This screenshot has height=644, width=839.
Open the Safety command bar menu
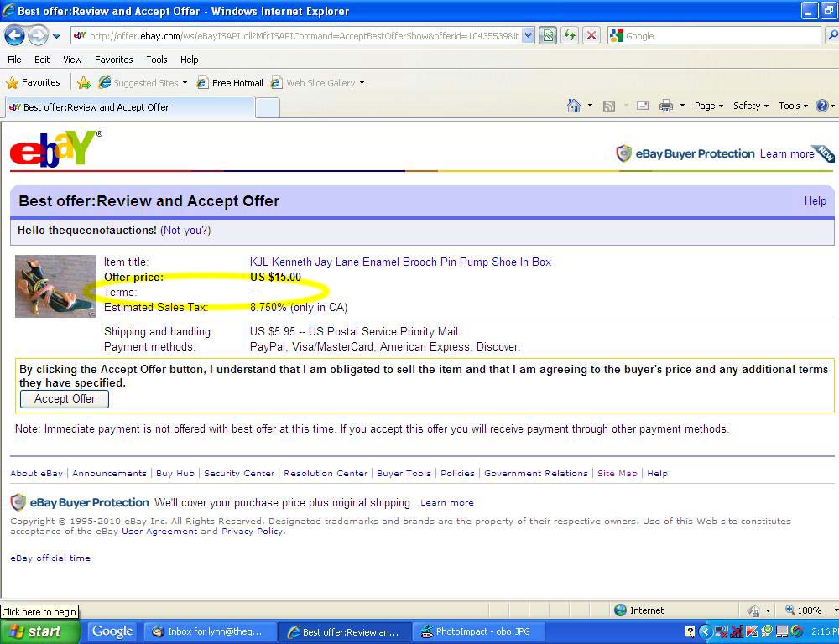click(x=751, y=106)
